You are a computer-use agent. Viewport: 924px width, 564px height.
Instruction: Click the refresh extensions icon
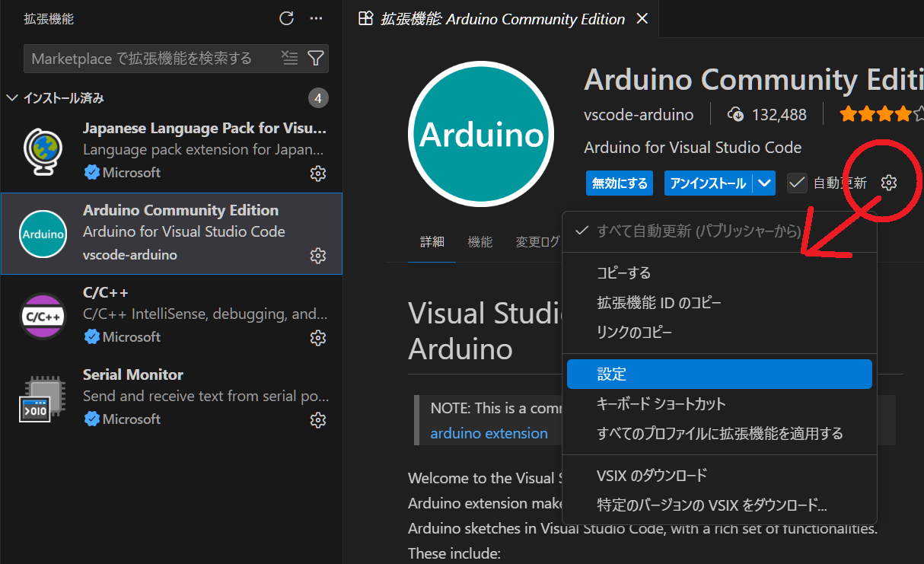pos(286,19)
